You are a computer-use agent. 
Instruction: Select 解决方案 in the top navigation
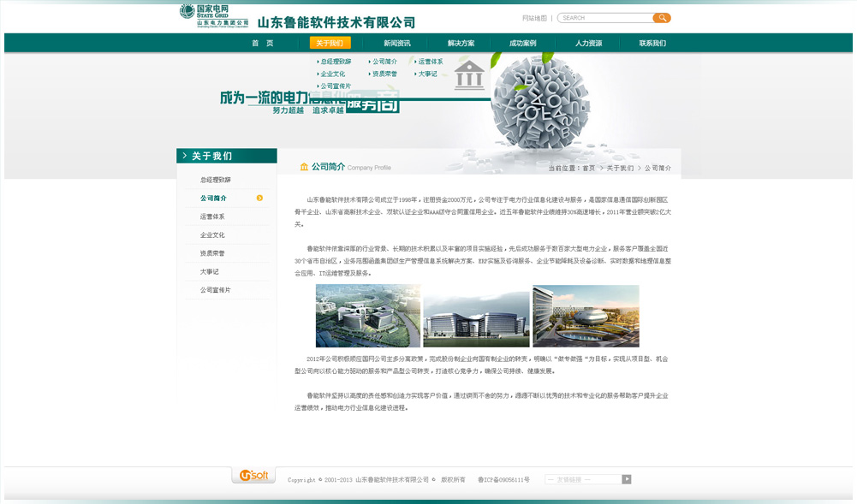tap(461, 44)
